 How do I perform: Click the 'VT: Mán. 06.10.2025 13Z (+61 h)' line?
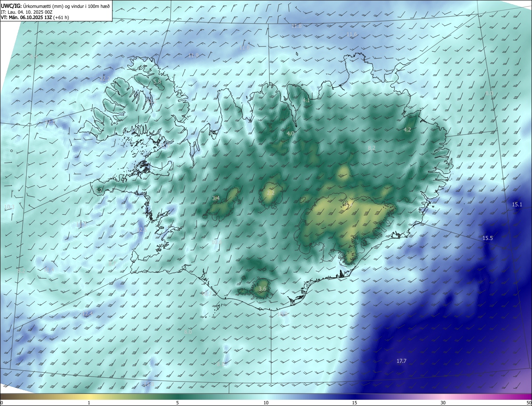[35, 17]
